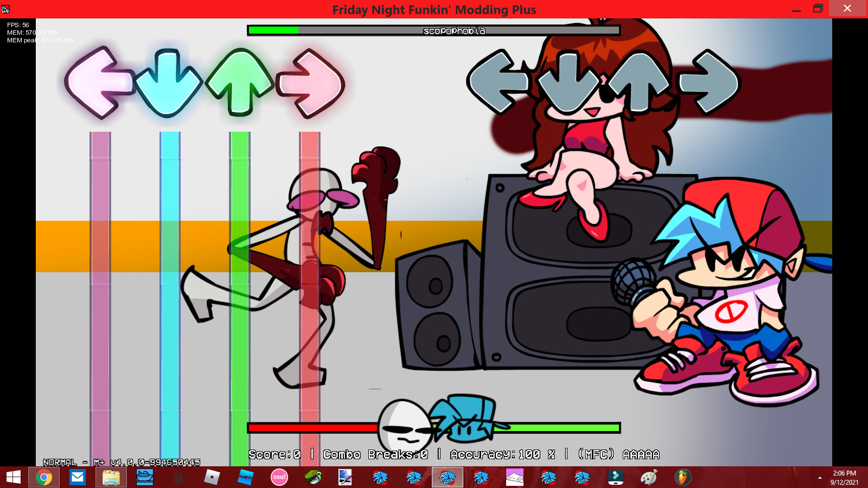Screen dimensions: 868x488
Task: Click the glowing pink right arrow receptor
Action: pyautogui.click(x=310, y=83)
